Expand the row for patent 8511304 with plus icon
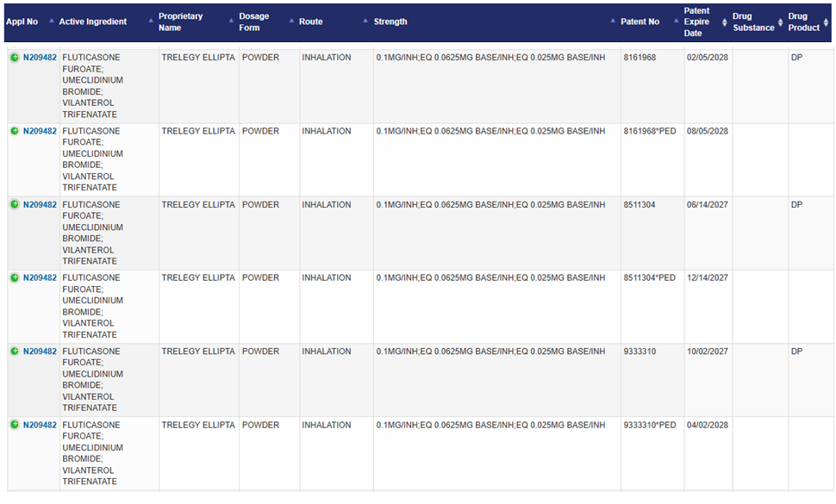 pyautogui.click(x=15, y=204)
